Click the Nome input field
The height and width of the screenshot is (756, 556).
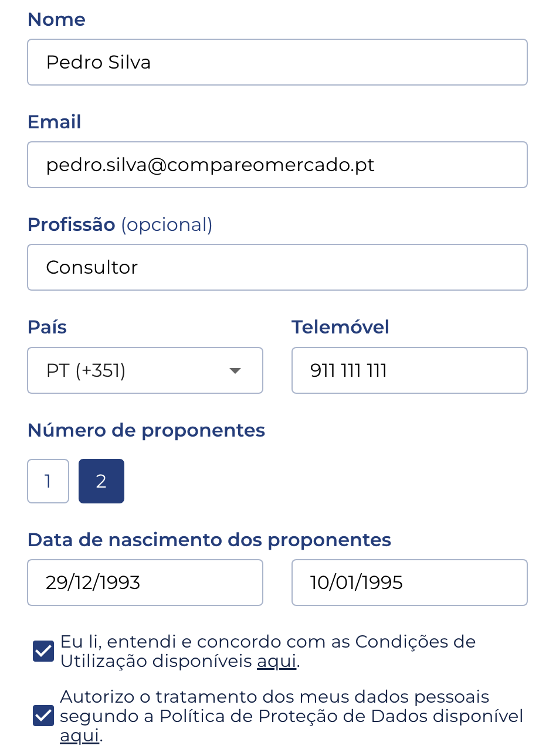coord(277,62)
